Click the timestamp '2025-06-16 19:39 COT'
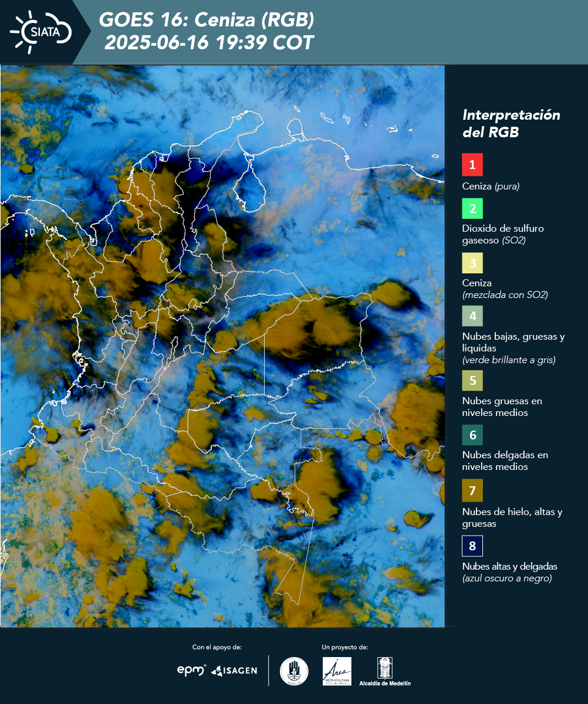Viewport: 588px width, 704px height. (209, 43)
